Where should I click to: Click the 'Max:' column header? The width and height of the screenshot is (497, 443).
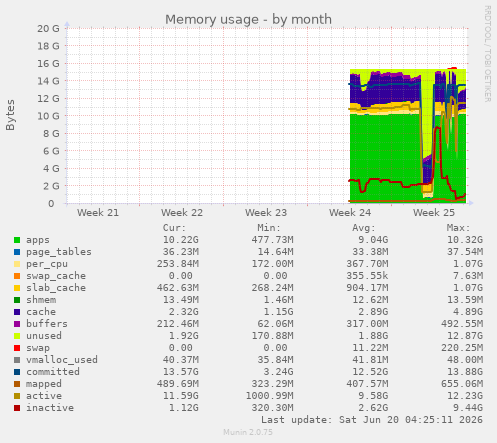click(x=458, y=228)
